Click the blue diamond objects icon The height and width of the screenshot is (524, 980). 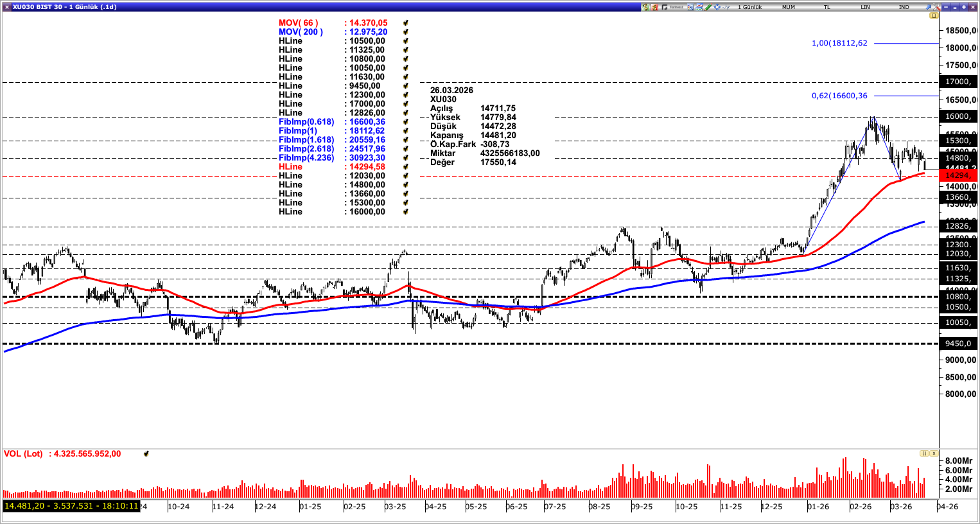717,6
